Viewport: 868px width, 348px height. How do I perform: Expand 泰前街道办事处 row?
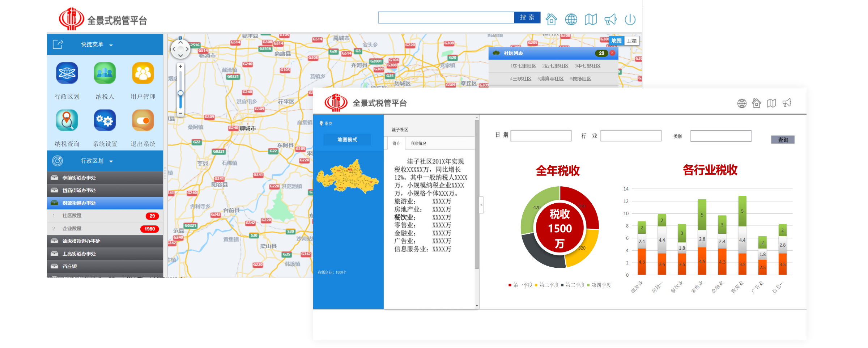coord(105,178)
